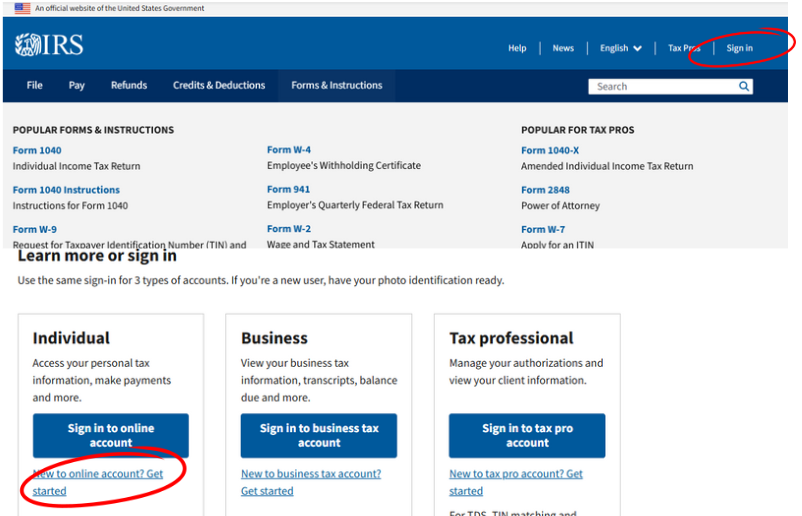Click 'An official website' banner text

[x=119, y=8]
